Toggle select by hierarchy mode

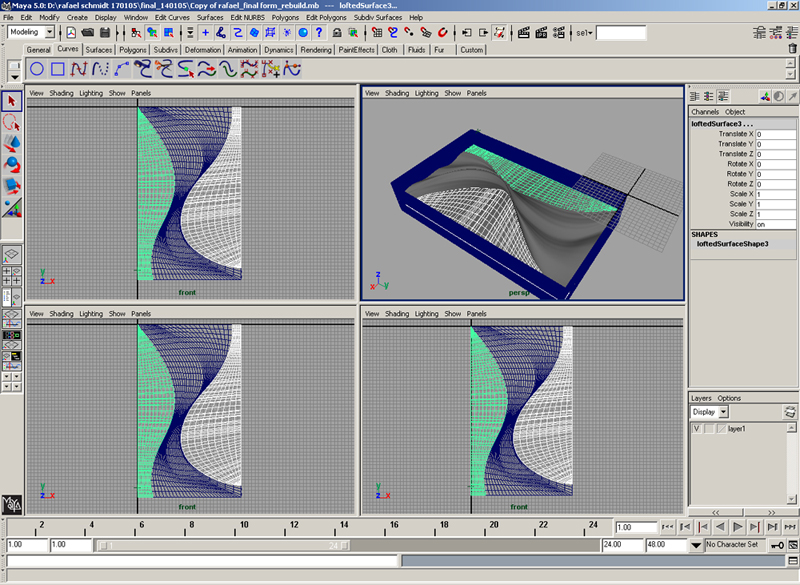pos(136,33)
